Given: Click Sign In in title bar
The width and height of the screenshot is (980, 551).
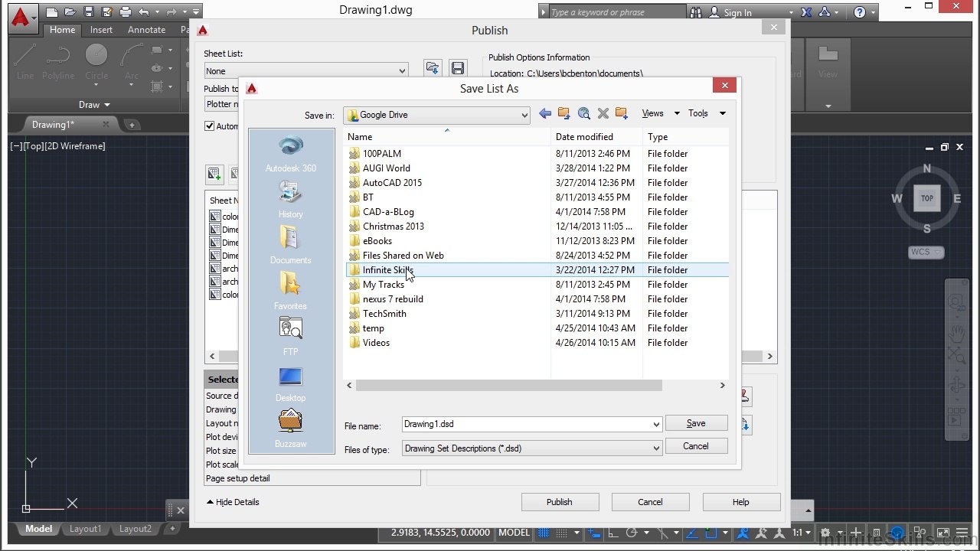Looking at the screenshot, I should 737,12.
